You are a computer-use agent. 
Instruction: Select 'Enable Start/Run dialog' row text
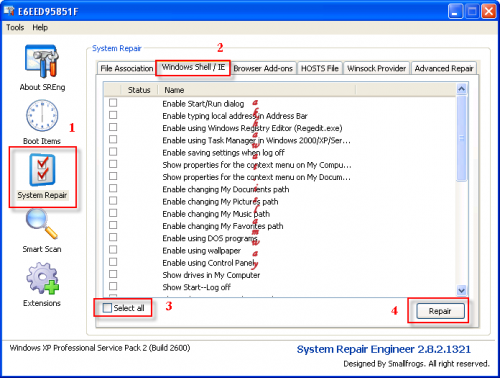click(x=203, y=104)
